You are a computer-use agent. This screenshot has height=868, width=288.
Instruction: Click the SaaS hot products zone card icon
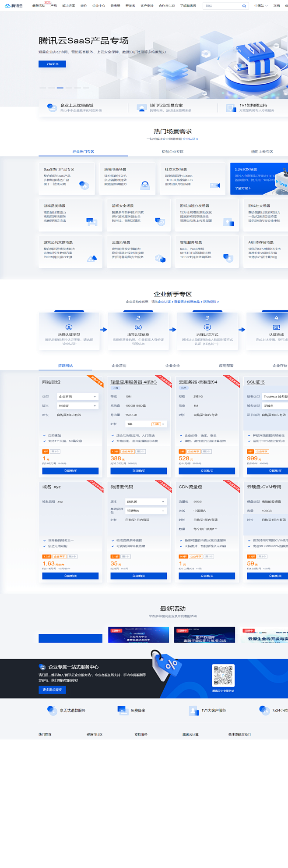pyautogui.click(x=84, y=185)
